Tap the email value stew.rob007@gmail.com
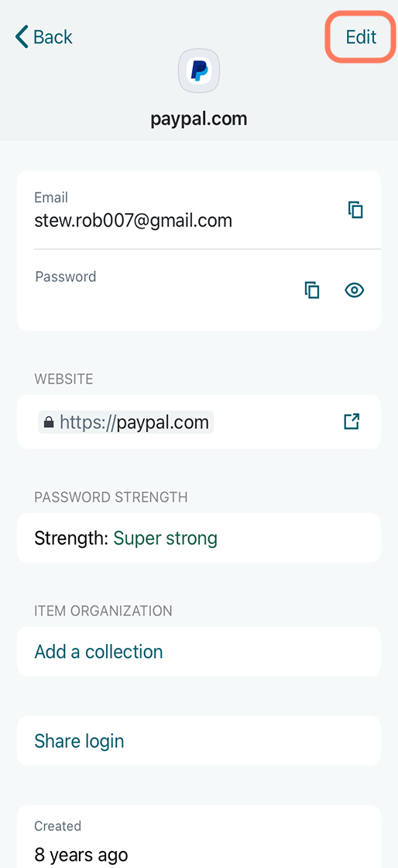The height and width of the screenshot is (868, 398). tap(133, 221)
